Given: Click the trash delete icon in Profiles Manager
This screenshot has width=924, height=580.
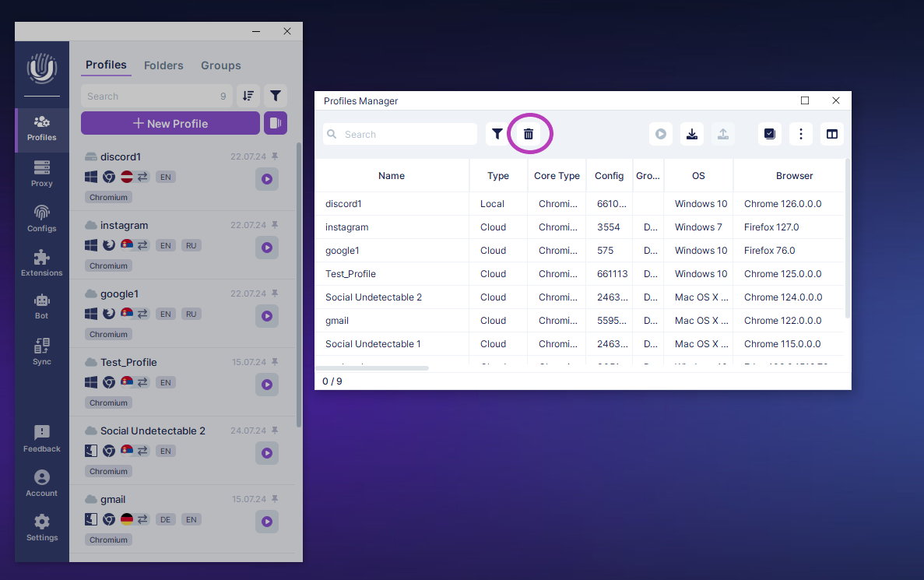Looking at the screenshot, I should click(x=529, y=134).
